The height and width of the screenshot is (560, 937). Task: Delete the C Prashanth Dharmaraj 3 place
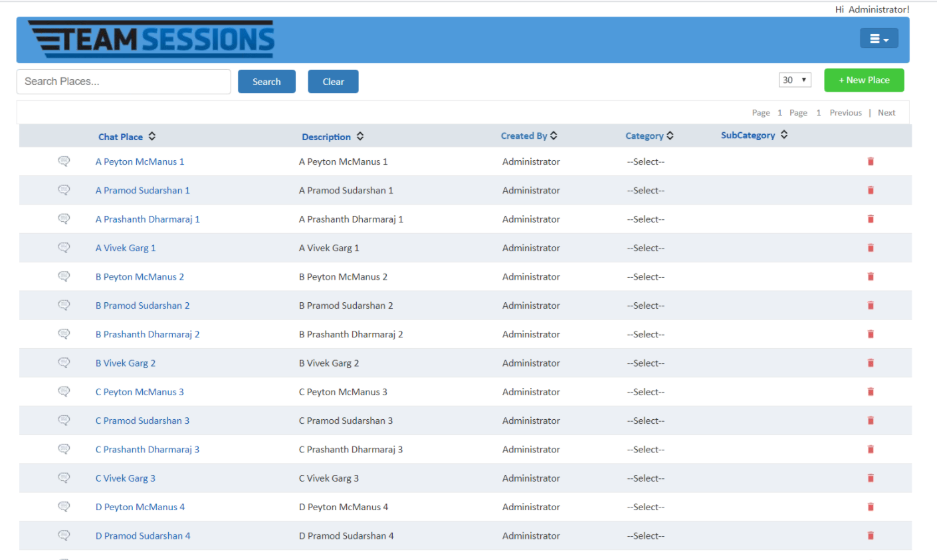pyautogui.click(x=871, y=449)
